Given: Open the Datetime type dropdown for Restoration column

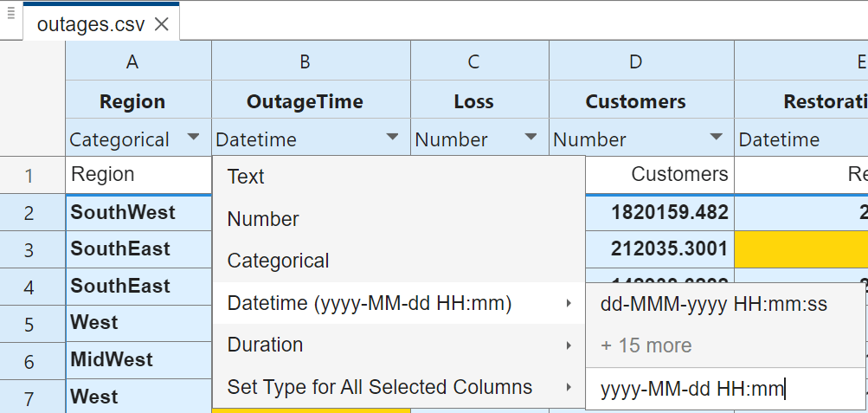Looking at the screenshot, I should 801,139.
